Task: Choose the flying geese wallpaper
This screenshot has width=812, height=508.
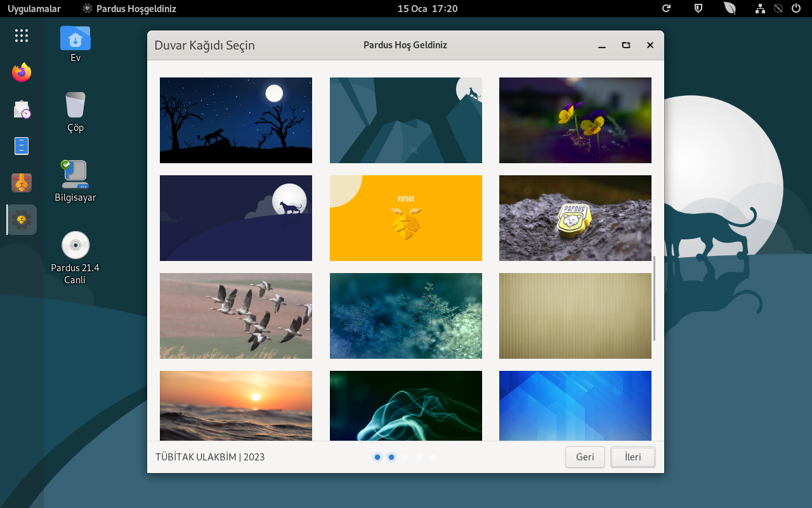Action: (x=236, y=316)
